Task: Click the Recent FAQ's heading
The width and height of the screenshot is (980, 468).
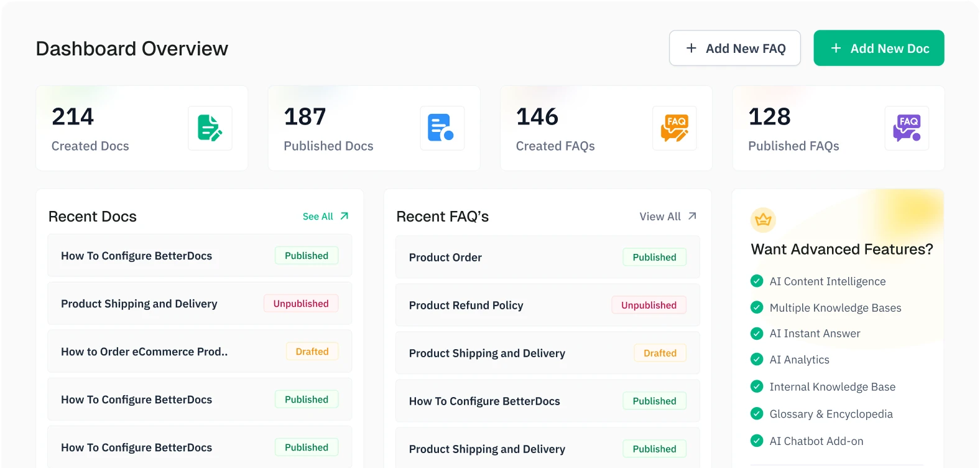Action: (x=443, y=217)
